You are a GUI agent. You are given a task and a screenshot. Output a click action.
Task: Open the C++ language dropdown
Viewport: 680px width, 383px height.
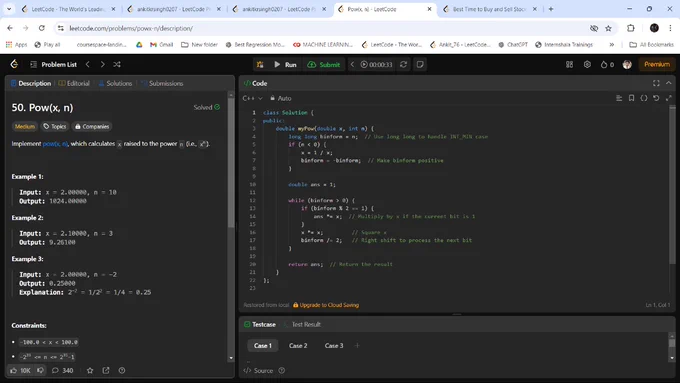point(253,98)
